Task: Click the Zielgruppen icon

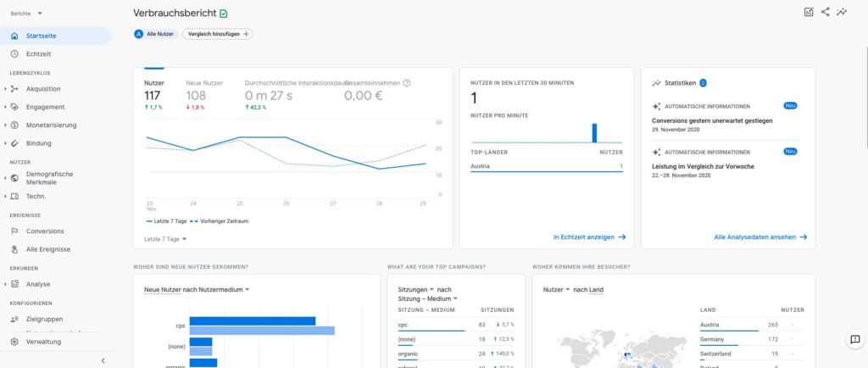Action: click(x=14, y=320)
